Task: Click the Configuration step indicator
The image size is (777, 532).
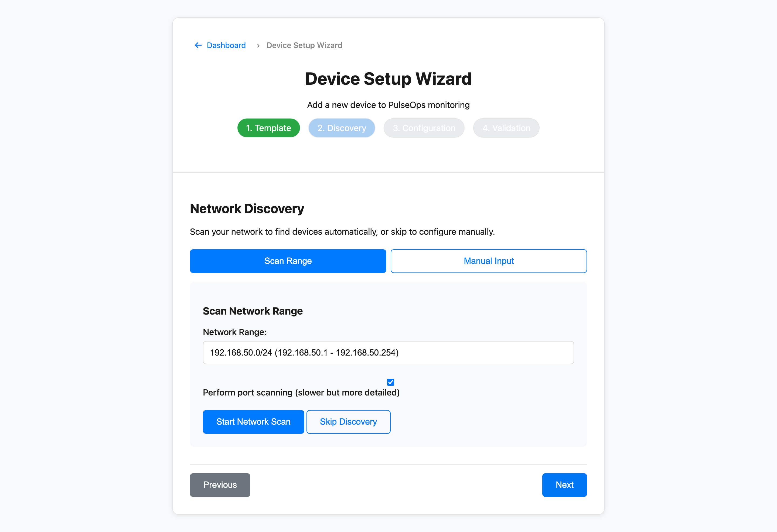Action: (x=424, y=128)
